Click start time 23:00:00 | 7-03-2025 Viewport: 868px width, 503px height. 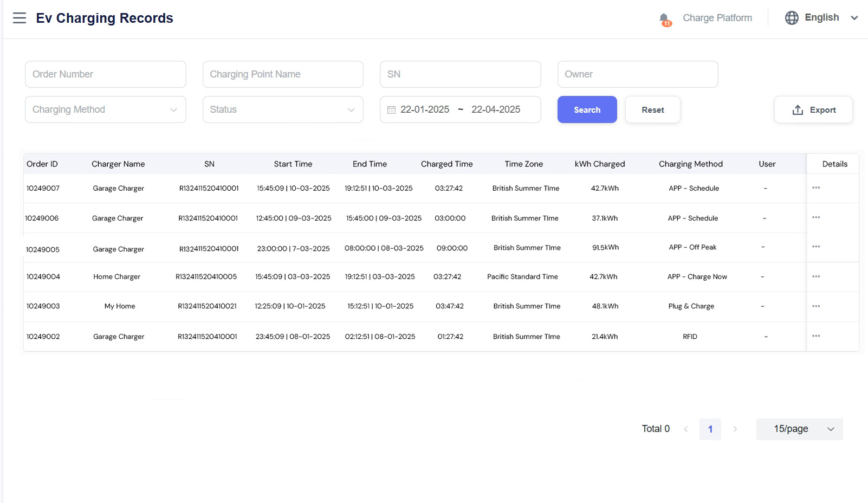tap(293, 249)
